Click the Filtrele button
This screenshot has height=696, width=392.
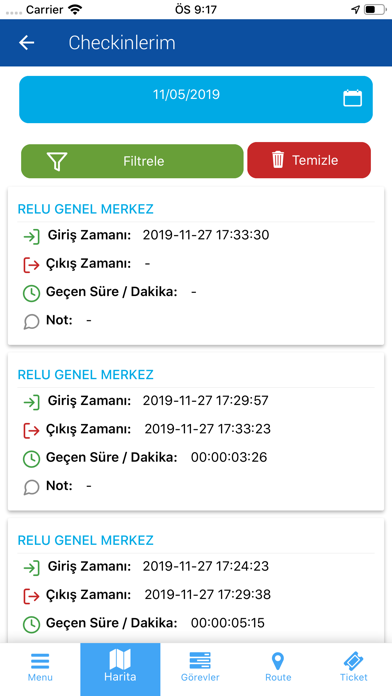click(x=132, y=161)
